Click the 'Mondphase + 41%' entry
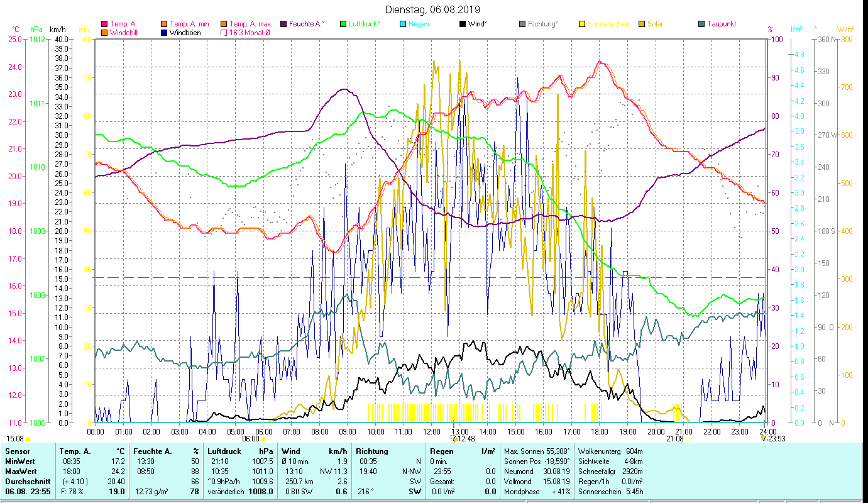Viewport: 868px width, 503px height. pos(537,492)
